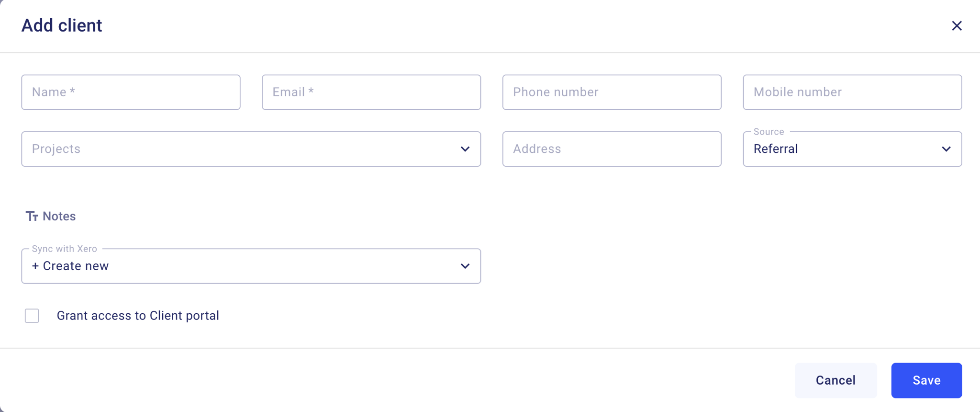
Task: Click the Projects dropdown chevron
Action: click(x=465, y=149)
